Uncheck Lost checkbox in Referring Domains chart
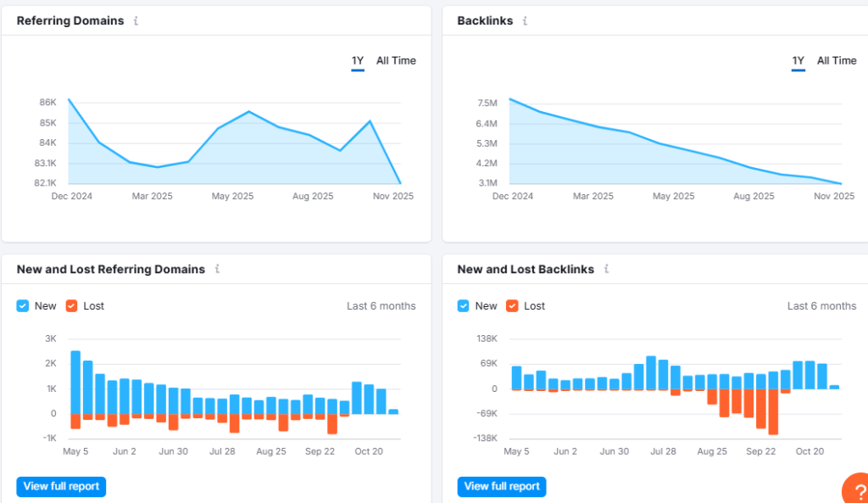Viewport: 868px width, 503px height. [x=71, y=306]
